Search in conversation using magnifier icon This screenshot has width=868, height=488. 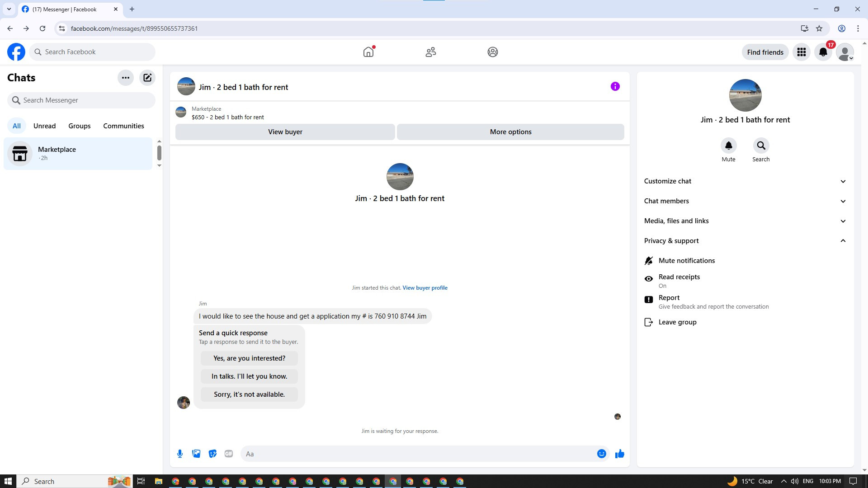761,145
